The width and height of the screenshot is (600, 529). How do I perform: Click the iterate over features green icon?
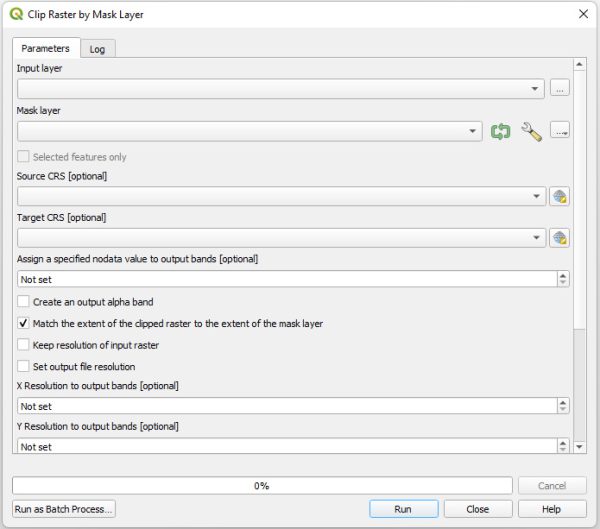tap(500, 131)
